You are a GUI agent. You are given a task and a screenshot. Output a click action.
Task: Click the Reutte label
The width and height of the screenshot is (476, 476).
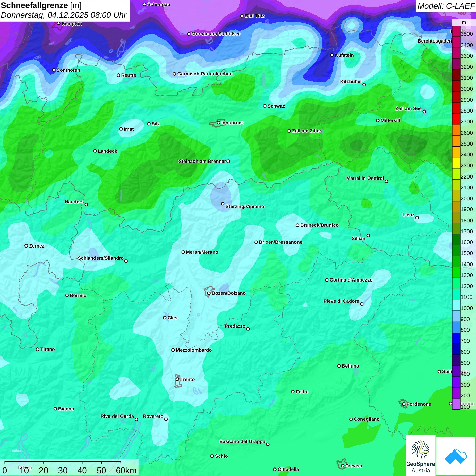pos(129,75)
